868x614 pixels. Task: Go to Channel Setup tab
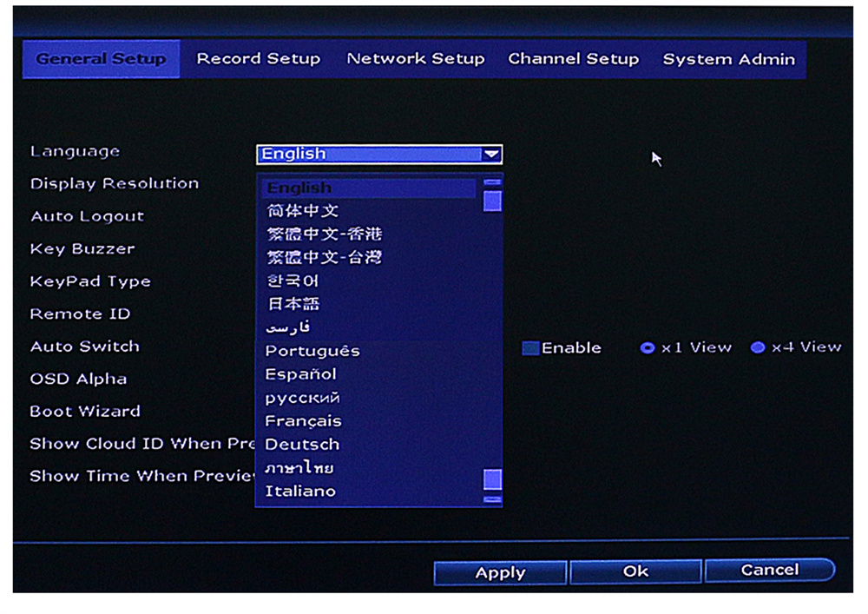point(573,59)
